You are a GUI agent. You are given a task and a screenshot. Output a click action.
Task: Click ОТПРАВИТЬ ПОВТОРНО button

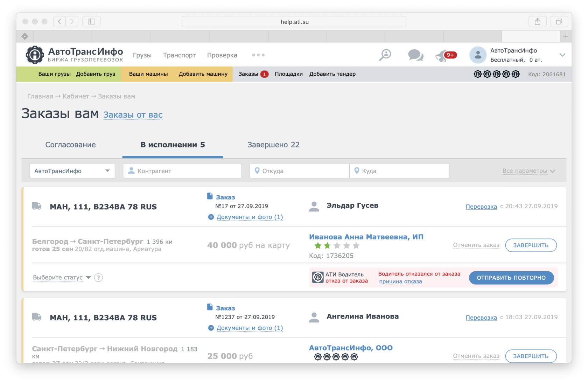[x=511, y=278]
